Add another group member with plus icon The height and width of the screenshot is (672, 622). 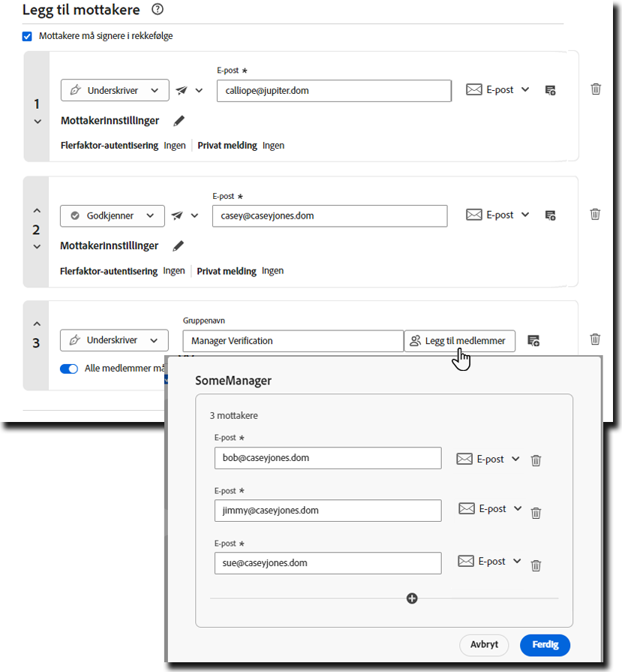tap(412, 598)
